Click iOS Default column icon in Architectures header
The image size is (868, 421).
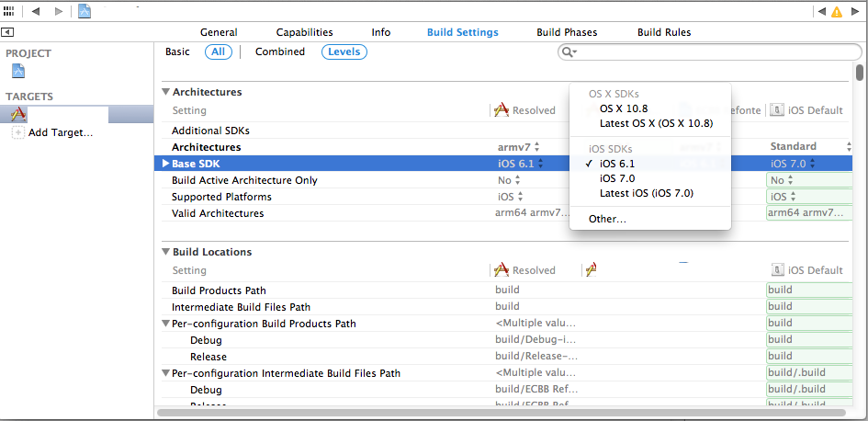pos(777,110)
